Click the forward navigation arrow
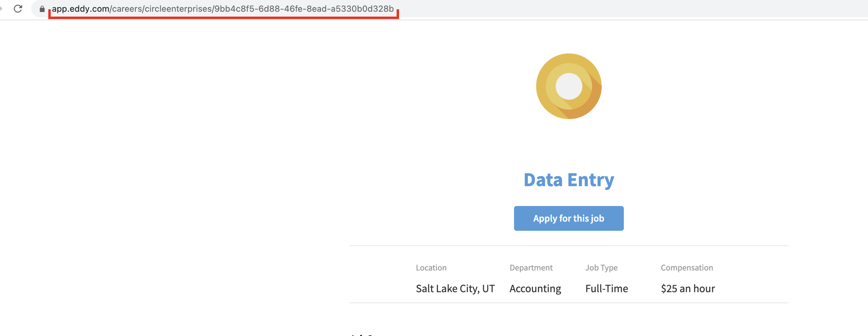Image resolution: width=868 pixels, height=336 pixels. (1, 9)
